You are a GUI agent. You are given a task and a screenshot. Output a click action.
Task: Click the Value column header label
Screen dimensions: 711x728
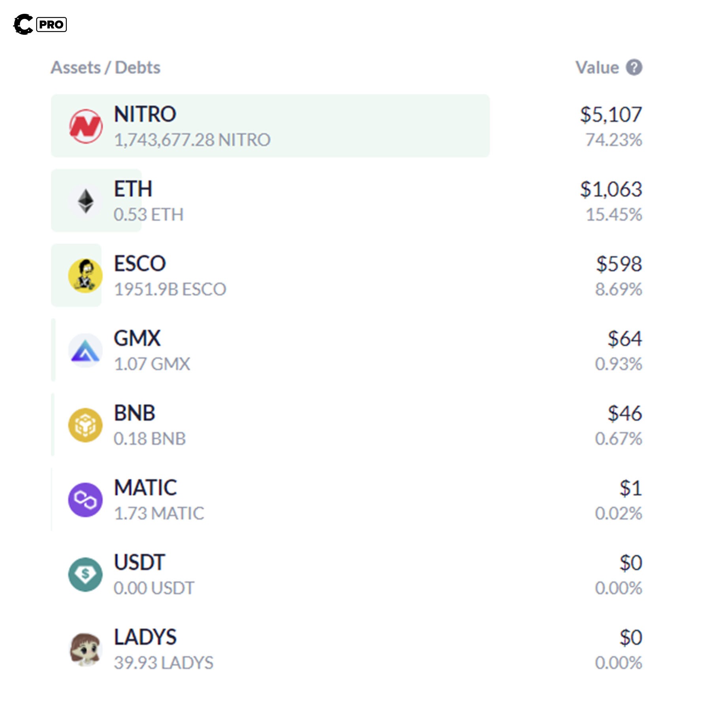click(x=597, y=68)
